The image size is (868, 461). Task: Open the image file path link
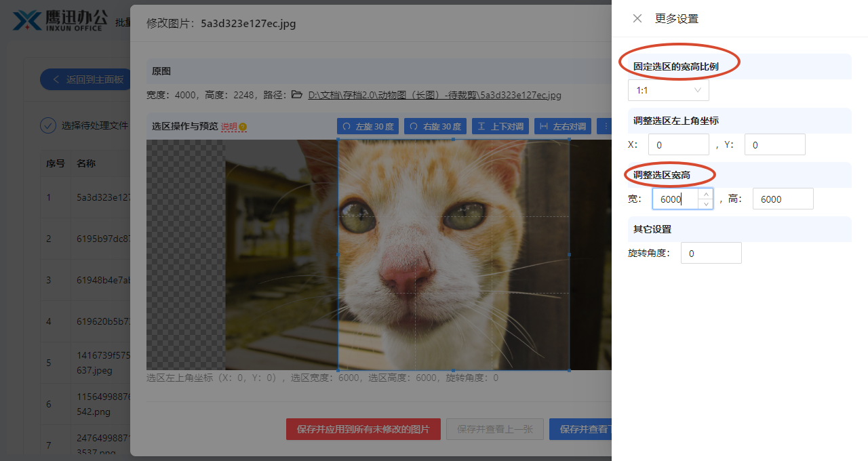point(435,96)
